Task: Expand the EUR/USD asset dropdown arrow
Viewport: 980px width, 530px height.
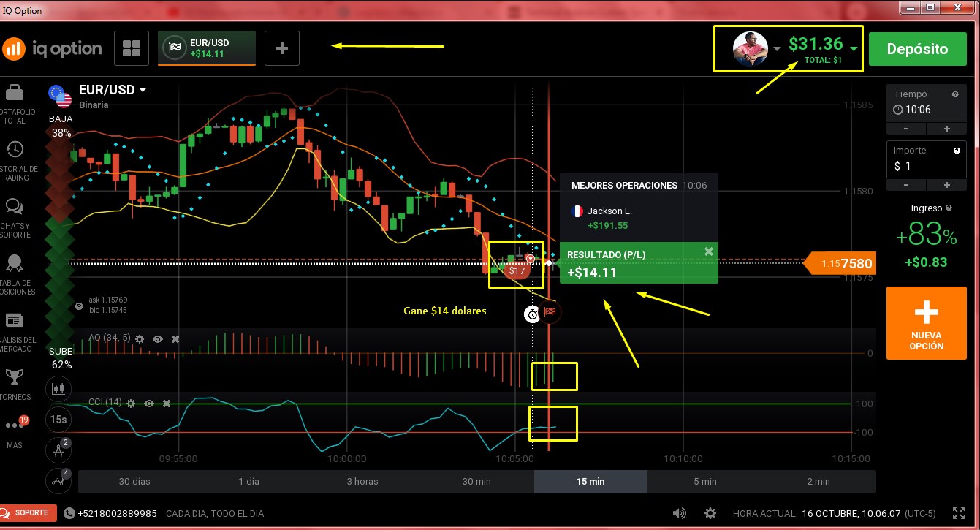Action: tap(143, 90)
